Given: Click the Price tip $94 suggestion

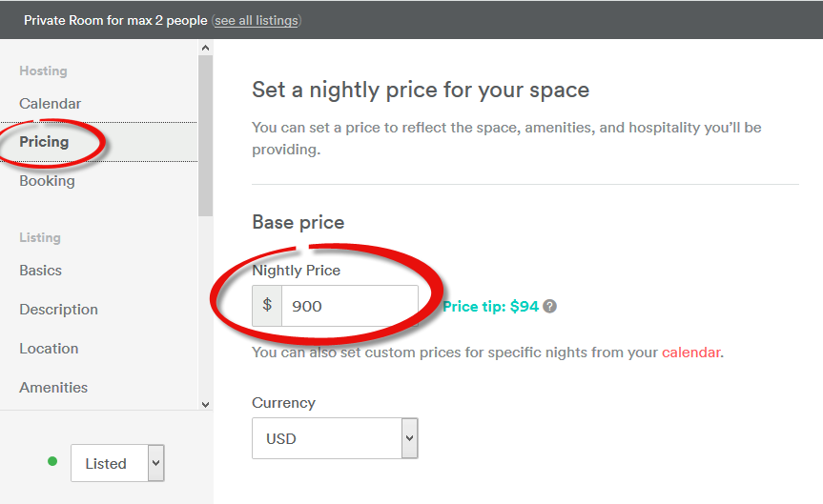Looking at the screenshot, I should [x=490, y=307].
